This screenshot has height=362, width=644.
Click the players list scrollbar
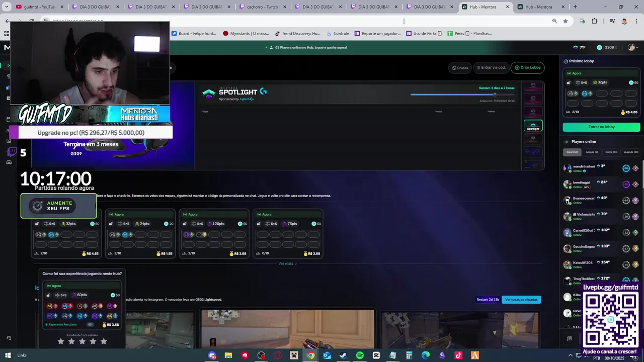tap(642, 173)
